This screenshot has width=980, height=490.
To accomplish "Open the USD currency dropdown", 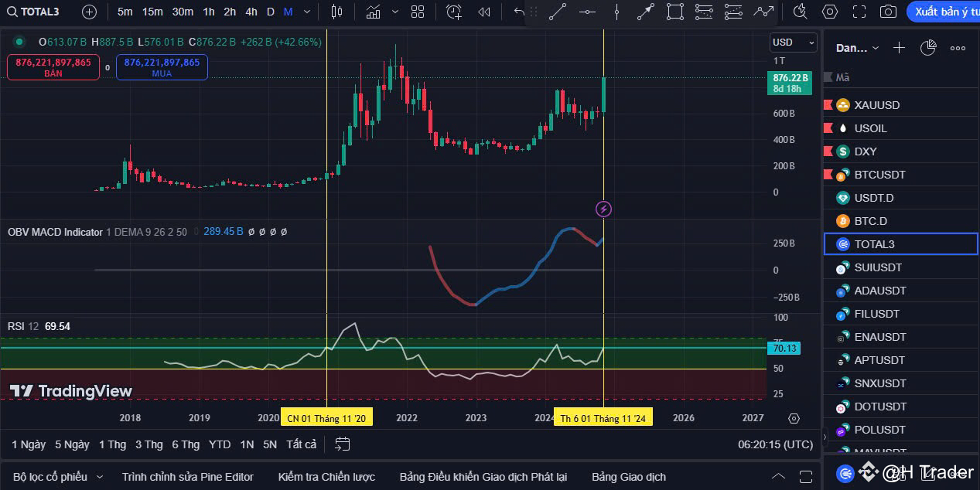I will pos(793,43).
